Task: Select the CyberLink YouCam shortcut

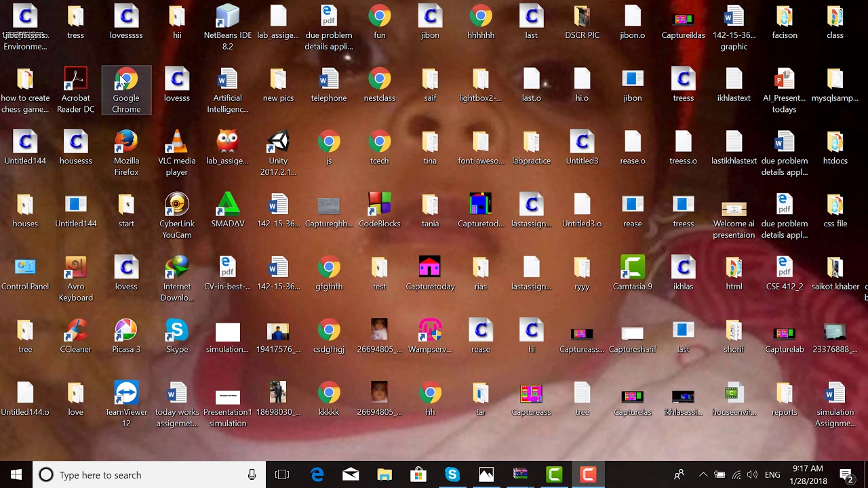Action: point(176,216)
